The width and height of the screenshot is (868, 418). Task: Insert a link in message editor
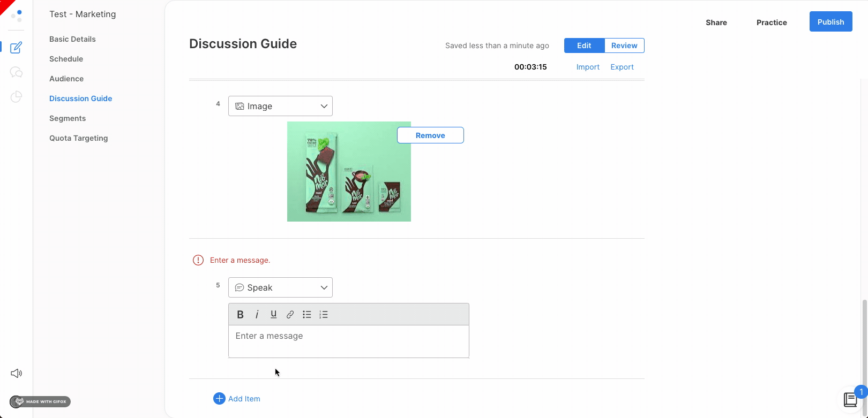tap(290, 314)
